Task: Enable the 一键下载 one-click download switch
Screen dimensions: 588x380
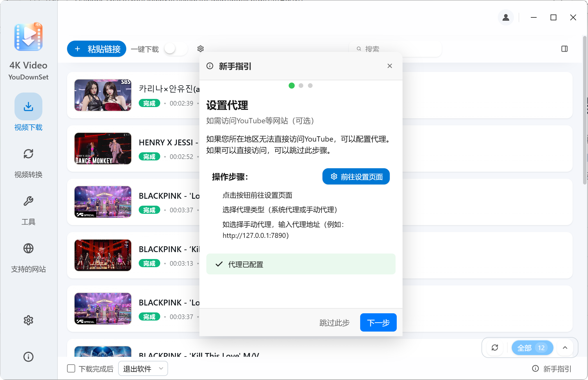Action: click(x=175, y=49)
